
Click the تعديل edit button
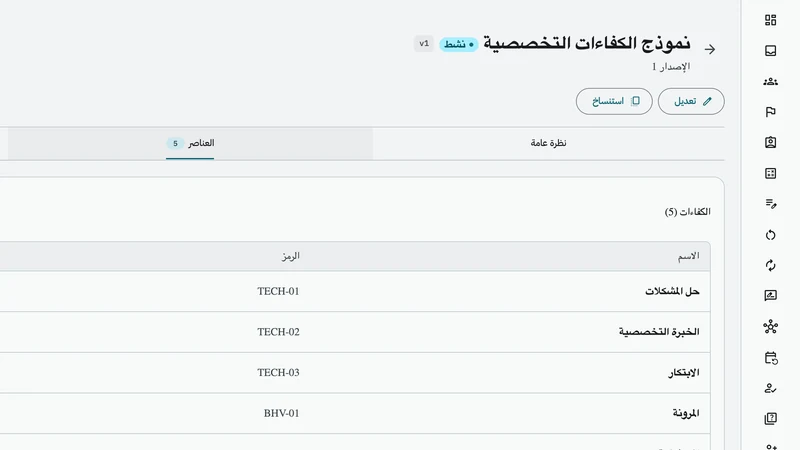691,101
